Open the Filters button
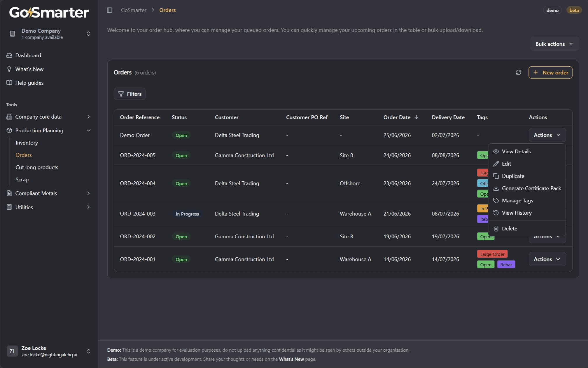The image size is (588, 368). [x=129, y=94]
